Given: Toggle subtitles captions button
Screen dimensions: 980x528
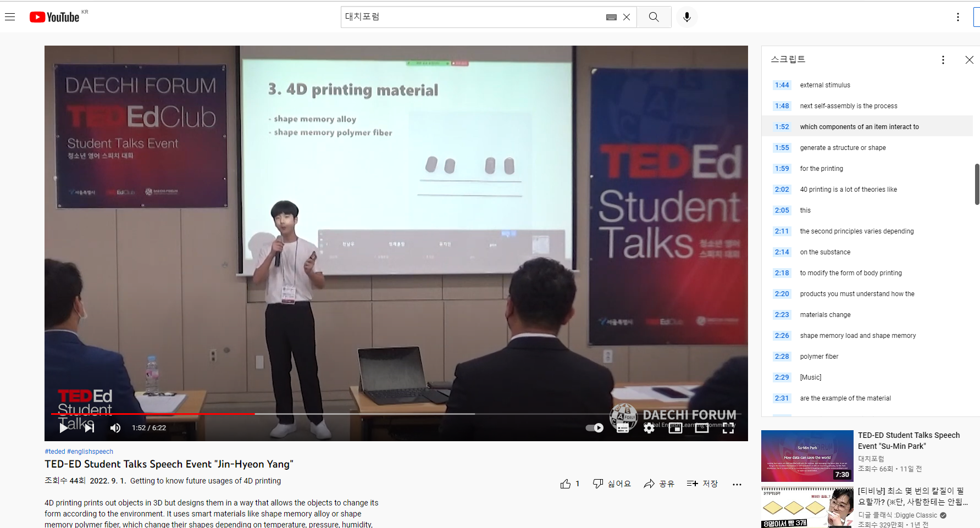Looking at the screenshot, I should coord(623,428).
